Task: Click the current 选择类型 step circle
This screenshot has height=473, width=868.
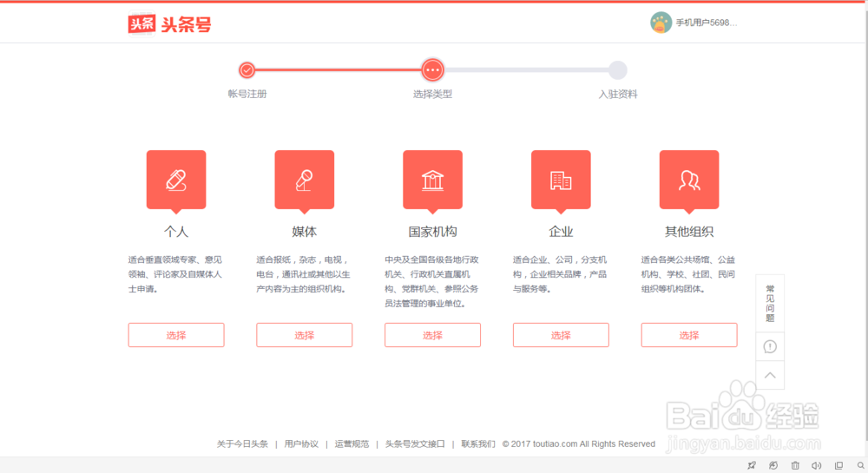Action: click(432, 70)
